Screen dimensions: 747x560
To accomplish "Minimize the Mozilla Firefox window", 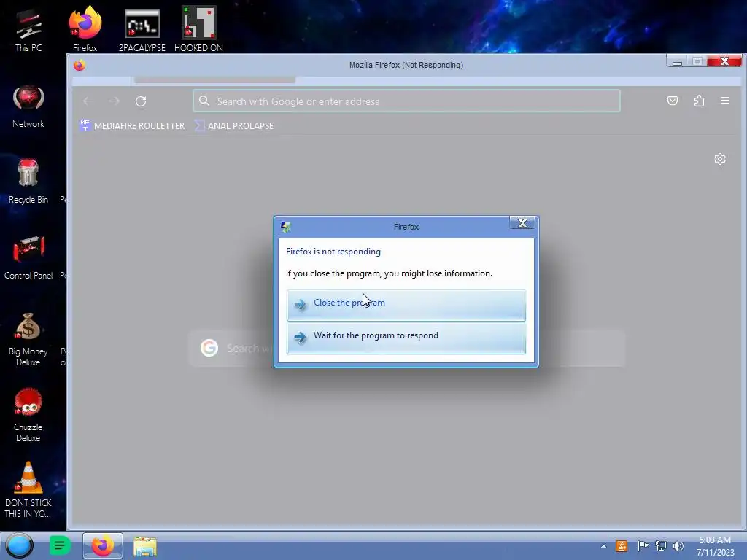I will point(677,61).
